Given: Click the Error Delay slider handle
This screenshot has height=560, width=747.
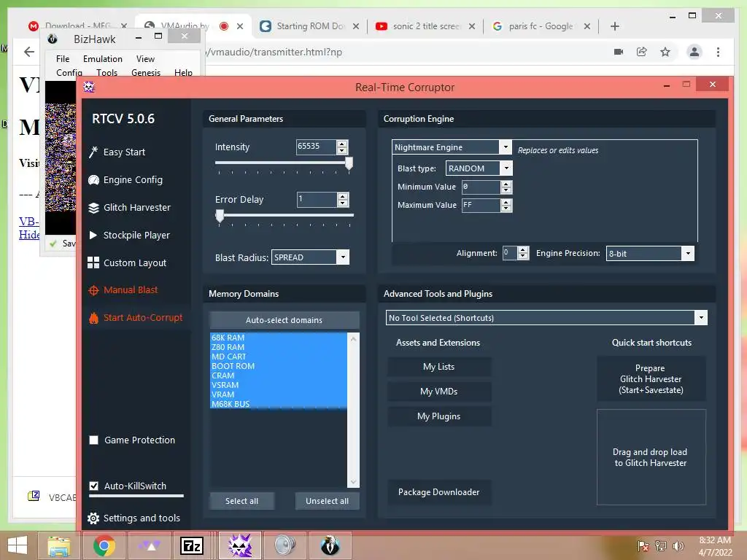Looking at the screenshot, I should (x=220, y=216).
